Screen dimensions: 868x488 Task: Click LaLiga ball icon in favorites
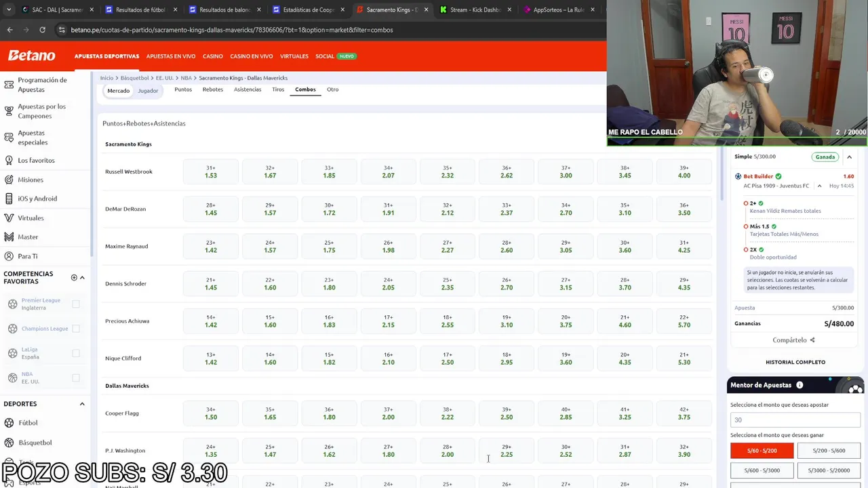click(x=12, y=353)
